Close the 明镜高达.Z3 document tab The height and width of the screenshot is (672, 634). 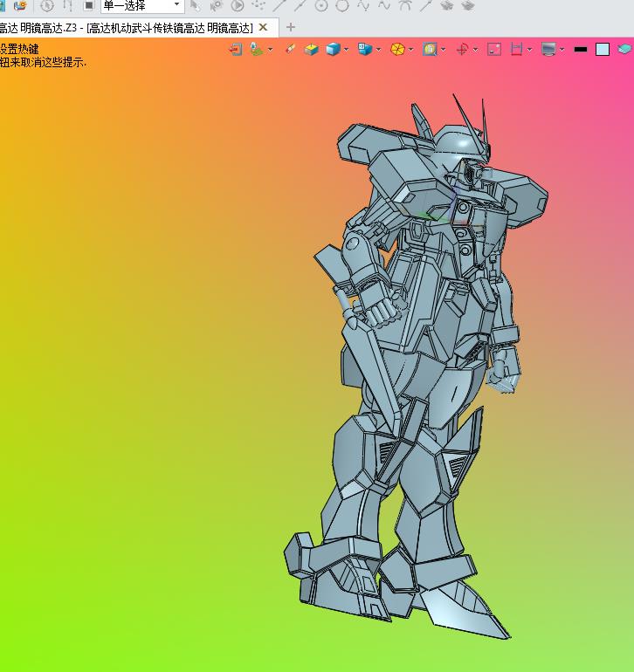(x=264, y=27)
